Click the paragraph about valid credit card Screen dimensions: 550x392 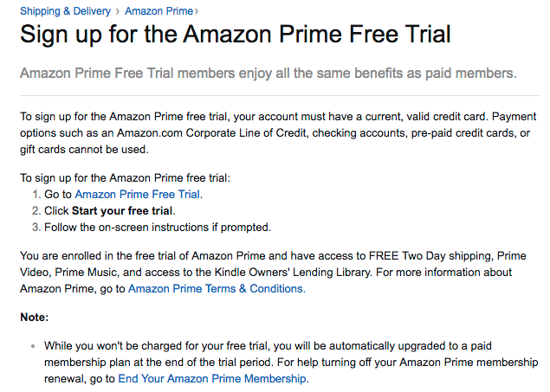[278, 133]
